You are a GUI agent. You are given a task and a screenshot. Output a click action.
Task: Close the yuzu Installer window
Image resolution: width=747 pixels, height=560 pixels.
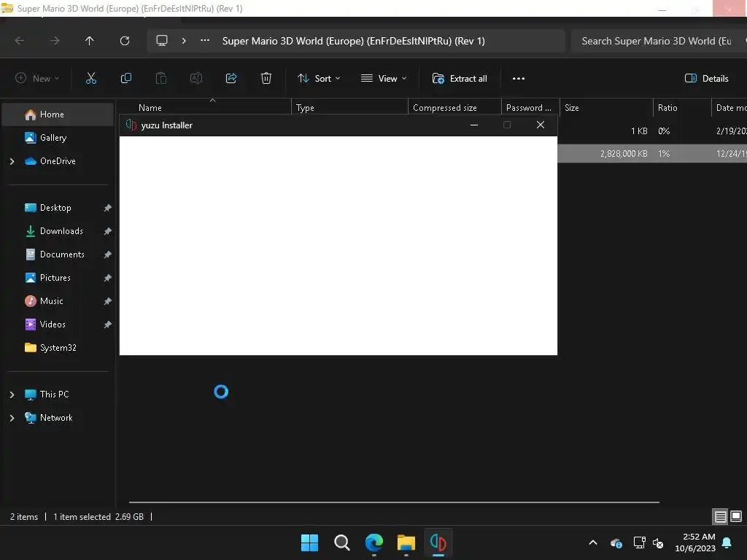tap(541, 125)
